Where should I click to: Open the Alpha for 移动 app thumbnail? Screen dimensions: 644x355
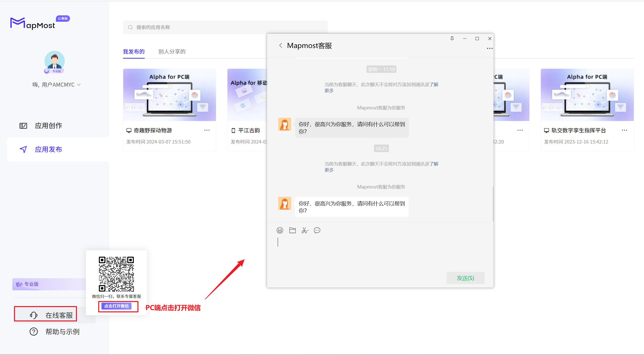tap(247, 95)
